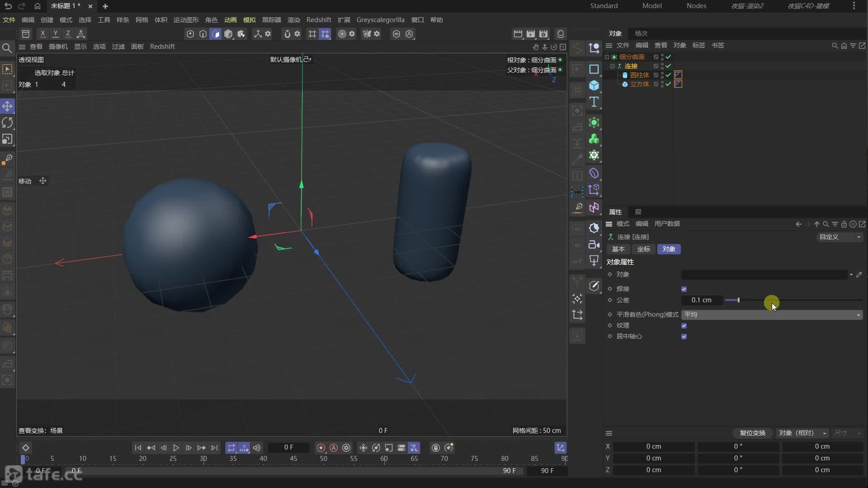Toggle the 焊接 checkbox
This screenshot has height=488, width=868.
click(x=684, y=289)
